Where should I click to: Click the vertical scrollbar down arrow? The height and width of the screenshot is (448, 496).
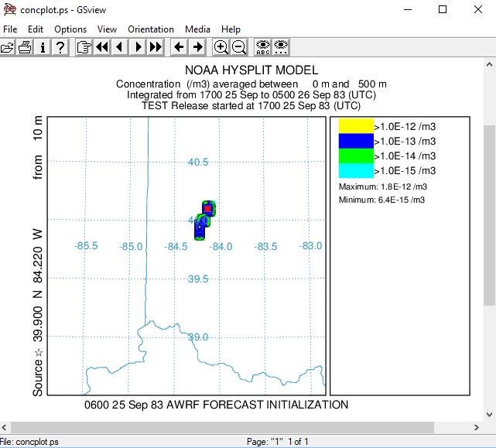489,415
